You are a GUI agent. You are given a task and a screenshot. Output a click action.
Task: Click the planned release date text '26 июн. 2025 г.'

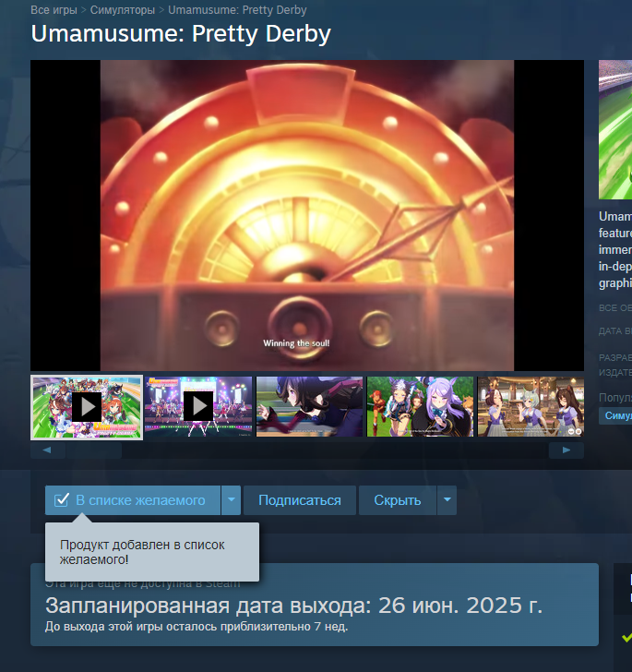point(460,606)
